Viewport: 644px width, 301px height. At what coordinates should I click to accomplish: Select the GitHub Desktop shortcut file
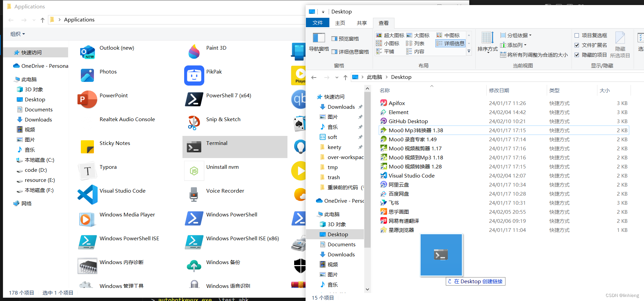point(408,121)
